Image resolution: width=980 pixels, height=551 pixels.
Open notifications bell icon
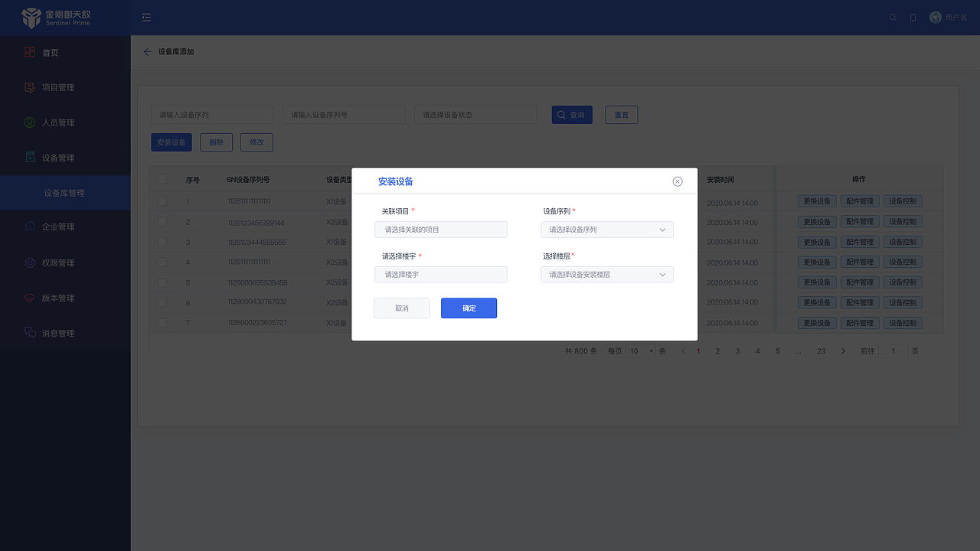pyautogui.click(x=913, y=18)
